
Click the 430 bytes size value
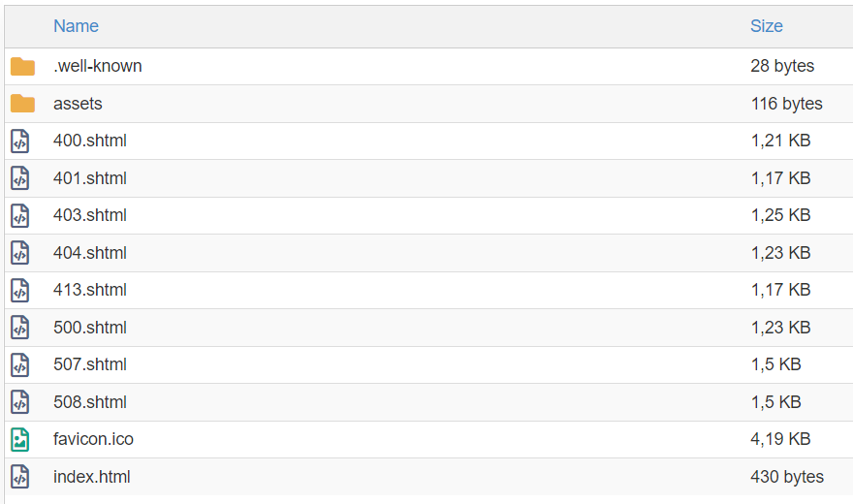click(787, 477)
